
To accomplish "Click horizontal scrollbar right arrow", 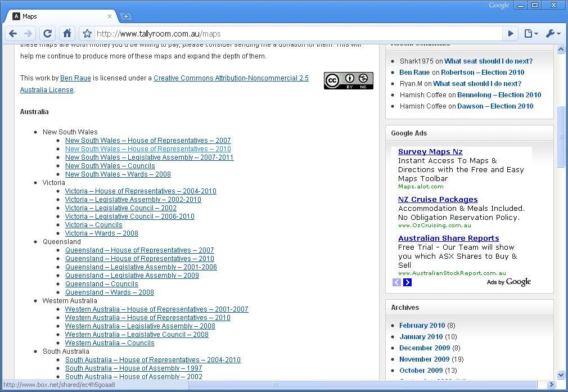I will pos(551,384).
